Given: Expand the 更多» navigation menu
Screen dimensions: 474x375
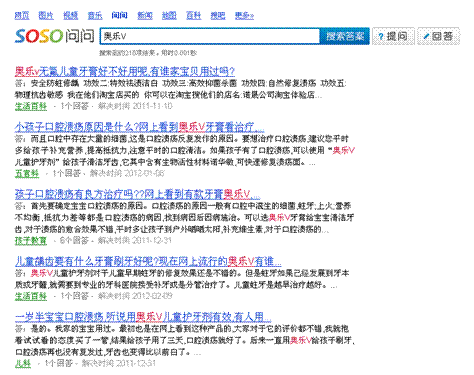Looking at the screenshot, I should pyautogui.click(x=244, y=15).
